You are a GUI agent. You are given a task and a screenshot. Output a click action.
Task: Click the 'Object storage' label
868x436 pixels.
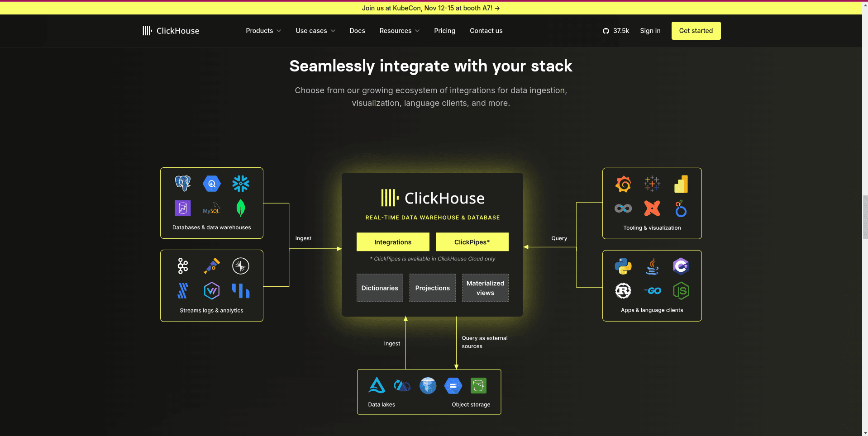click(x=471, y=405)
